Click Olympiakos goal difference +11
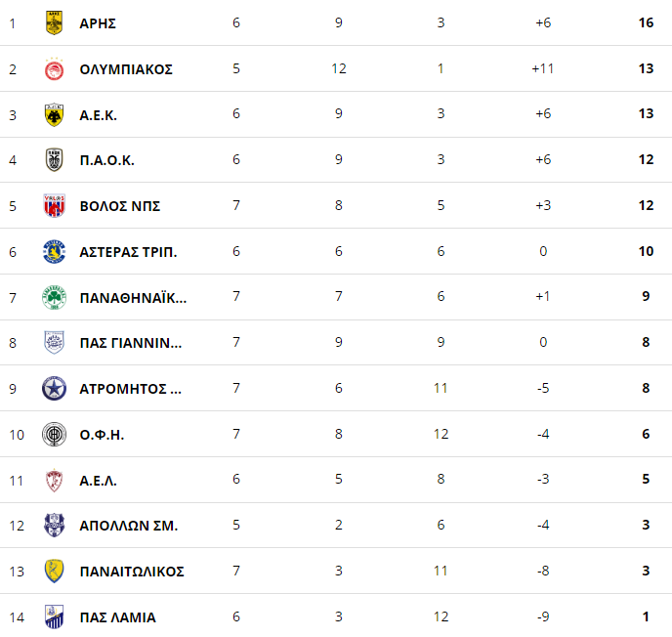 543,68
